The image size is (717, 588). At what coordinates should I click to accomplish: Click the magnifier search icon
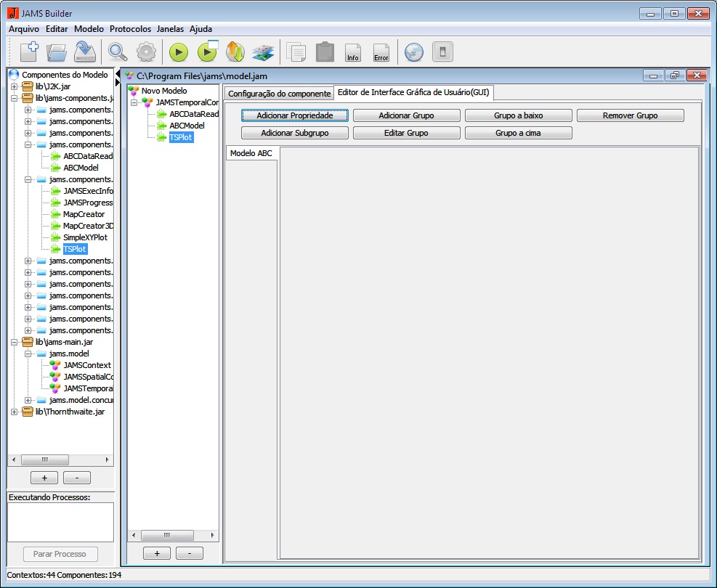(117, 52)
